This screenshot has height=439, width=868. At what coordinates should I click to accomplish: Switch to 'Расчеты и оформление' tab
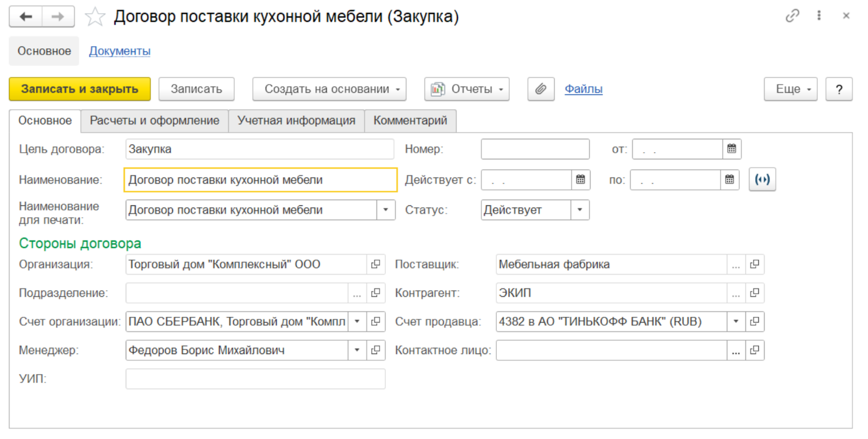click(x=155, y=121)
